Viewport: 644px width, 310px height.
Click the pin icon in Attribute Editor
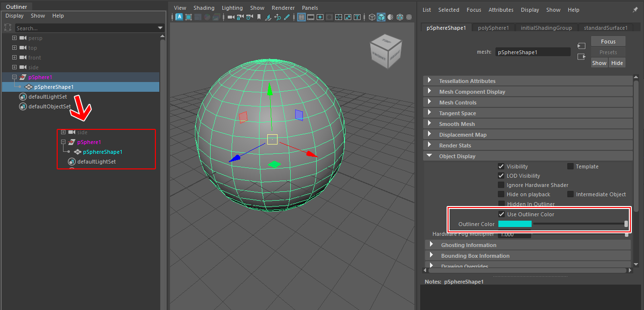click(x=635, y=10)
